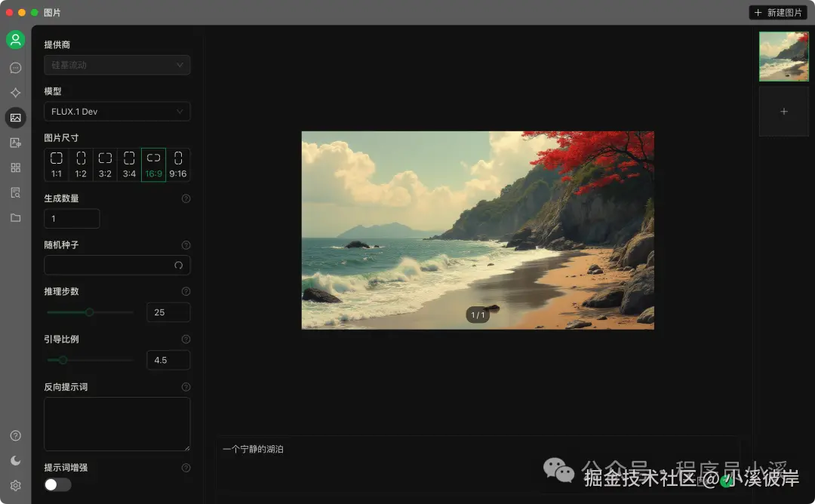Select the 9:16 aspect ratio option
This screenshot has width=815, height=504.
click(178, 164)
